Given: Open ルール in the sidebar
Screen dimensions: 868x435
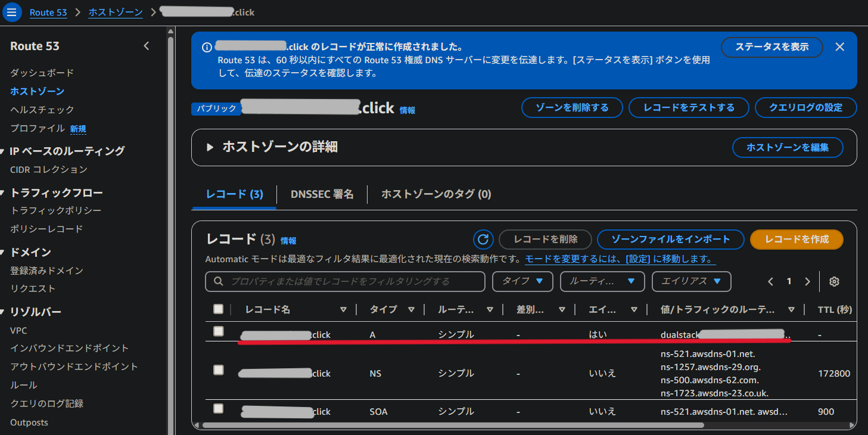Looking at the screenshot, I should pos(23,385).
